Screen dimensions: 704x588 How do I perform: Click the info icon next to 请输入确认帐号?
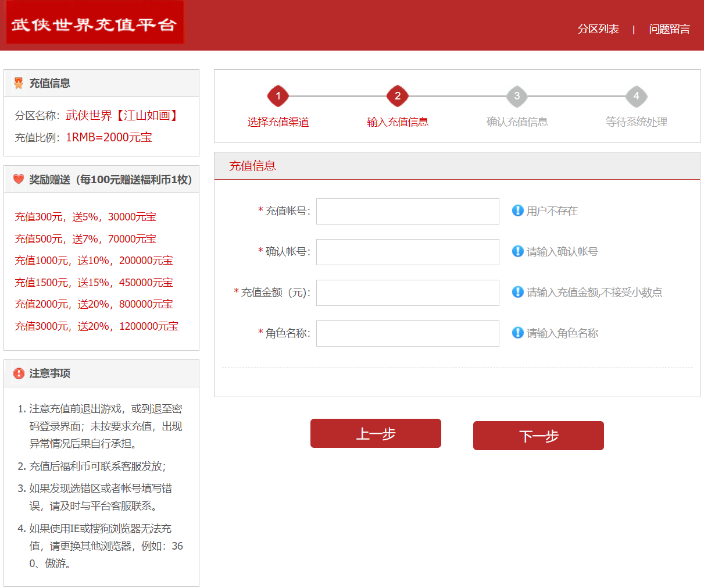tap(517, 251)
